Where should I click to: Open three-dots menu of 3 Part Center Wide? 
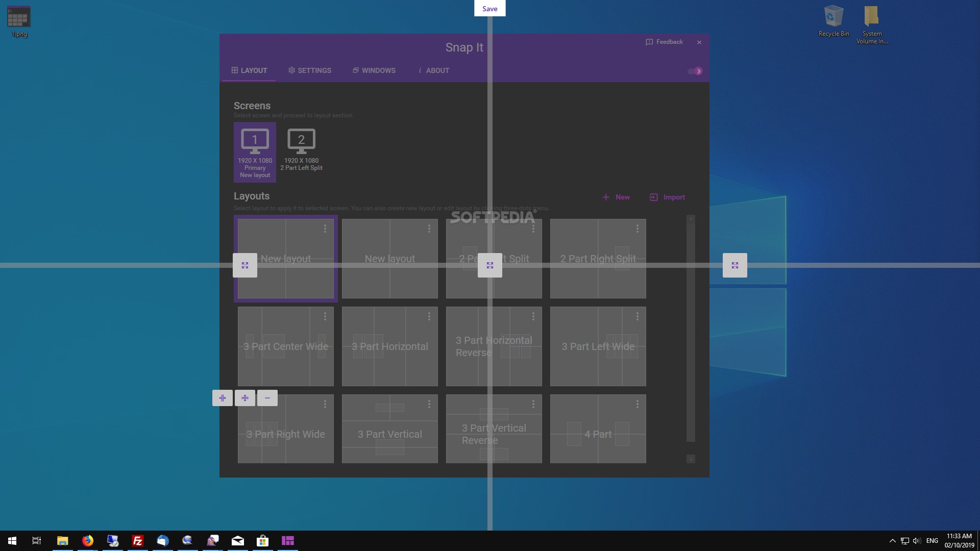(x=325, y=316)
